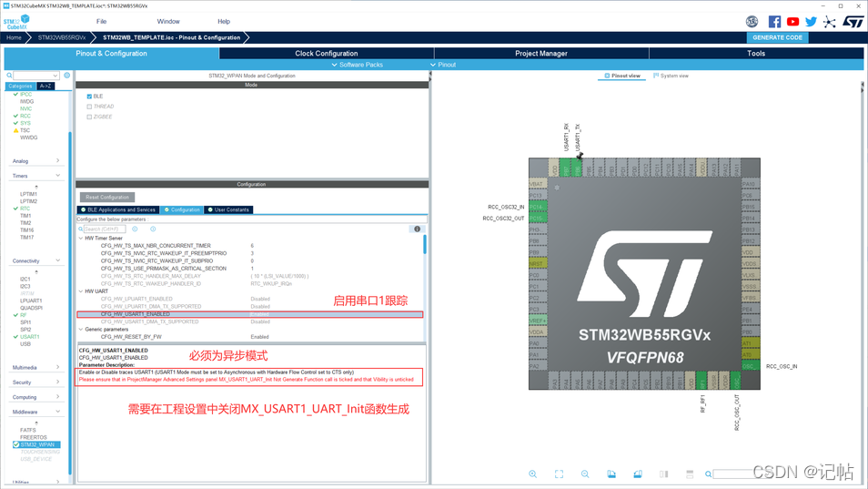Open the ST community badge icon
This screenshot has width=868, height=489.
[752, 22]
